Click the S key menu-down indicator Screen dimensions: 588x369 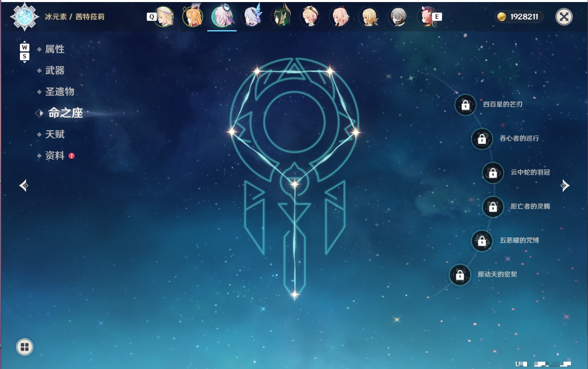[24, 56]
